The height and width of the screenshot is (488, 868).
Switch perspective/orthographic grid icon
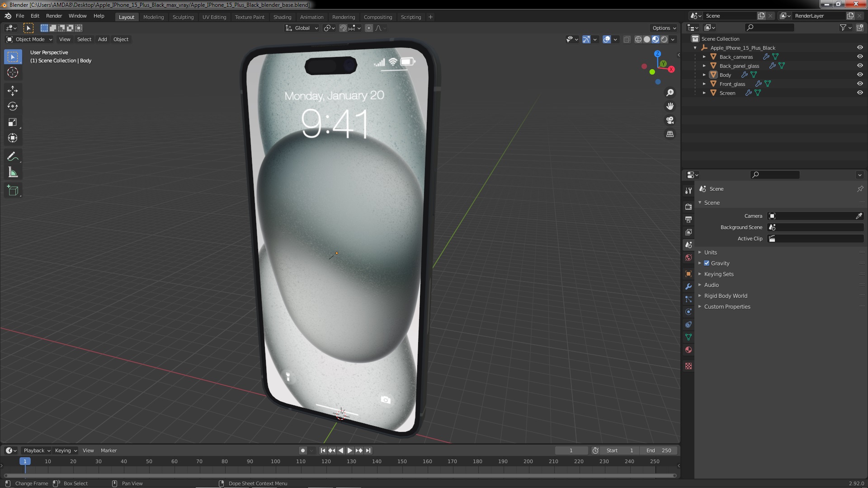point(670,134)
